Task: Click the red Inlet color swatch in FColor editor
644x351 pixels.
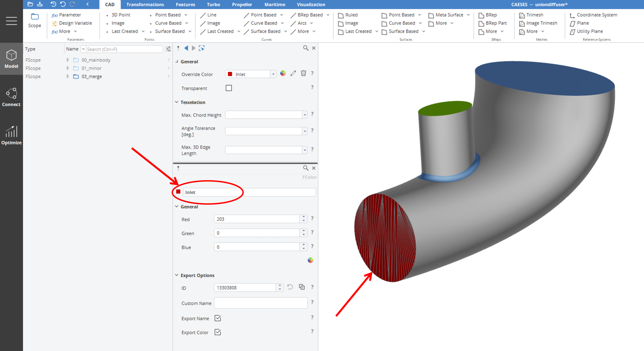Action: coord(178,192)
